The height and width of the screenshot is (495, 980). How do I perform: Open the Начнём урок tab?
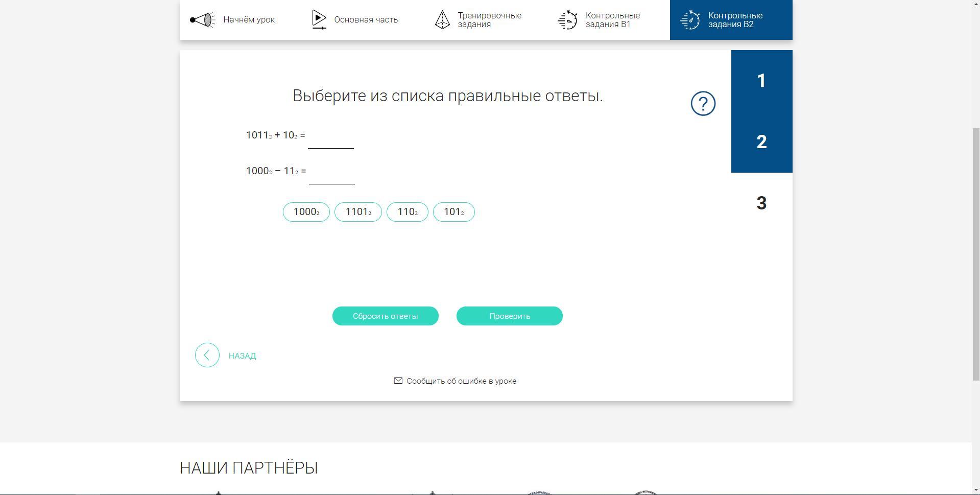coord(249,20)
